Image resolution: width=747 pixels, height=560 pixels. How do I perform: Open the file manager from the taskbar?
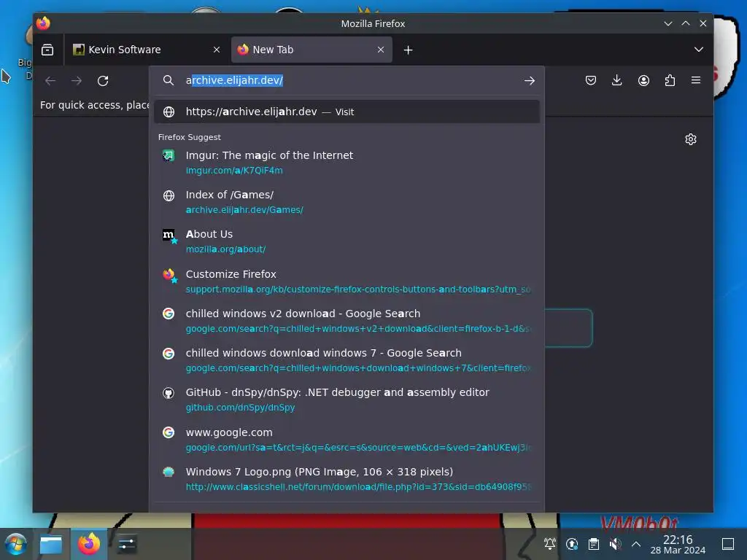coord(51,544)
